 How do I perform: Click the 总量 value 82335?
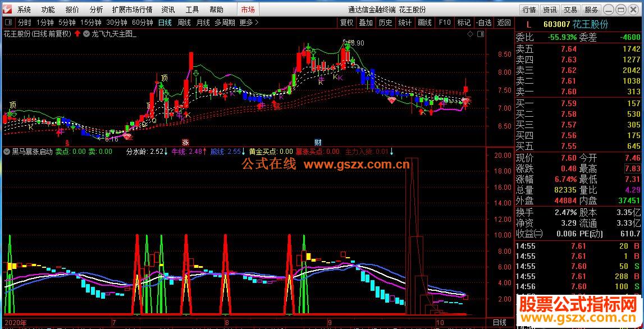[566, 190]
